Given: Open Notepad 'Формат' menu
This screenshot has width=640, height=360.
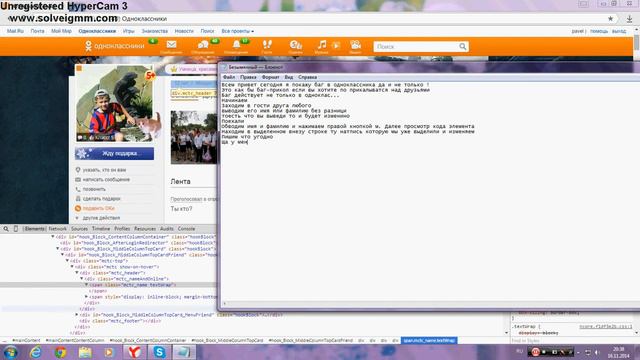Looking at the screenshot, I should coord(270,77).
